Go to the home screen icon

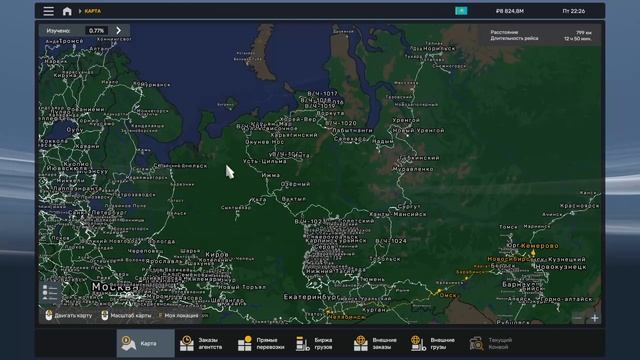pos(67,11)
